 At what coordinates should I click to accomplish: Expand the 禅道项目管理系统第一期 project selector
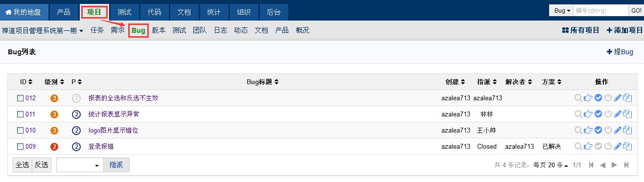point(43,30)
